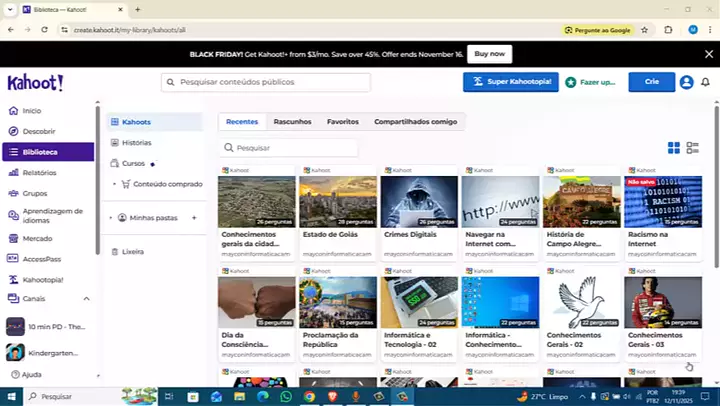This screenshot has width=720, height=406.
Task: Switch to grid view layout icon
Action: pyautogui.click(x=674, y=148)
